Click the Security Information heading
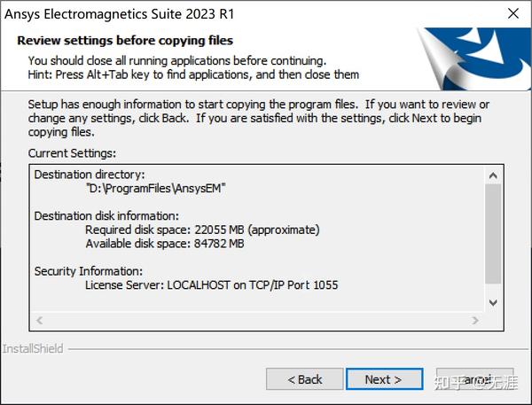This screenshot has width=532, height=405. click(89, 271)
